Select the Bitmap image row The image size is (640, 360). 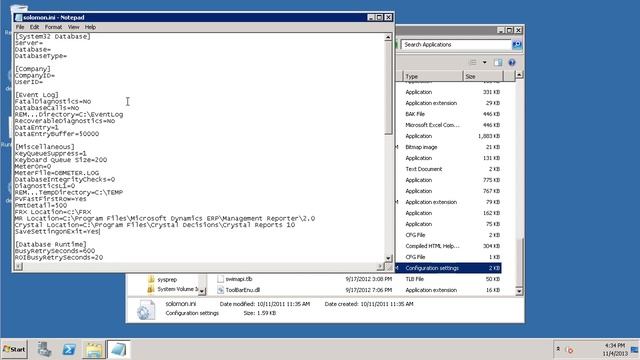point(448,147)
